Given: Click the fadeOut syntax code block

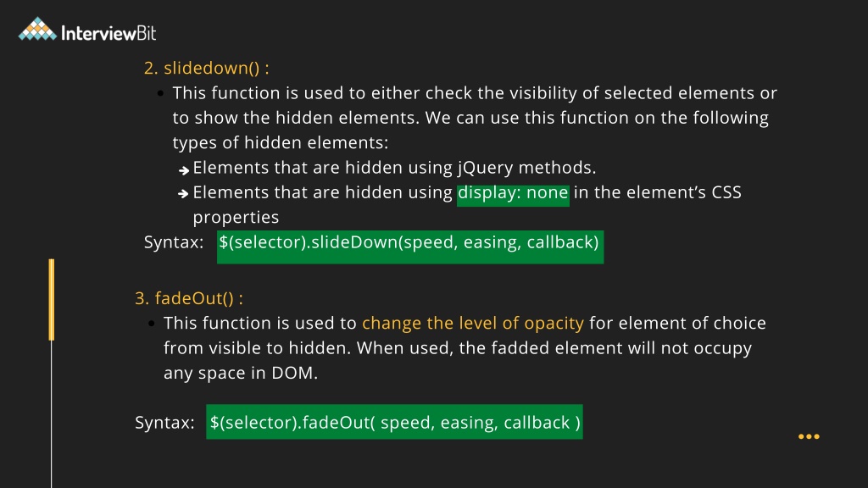Looking at the screenshot, I should point(394,422).
